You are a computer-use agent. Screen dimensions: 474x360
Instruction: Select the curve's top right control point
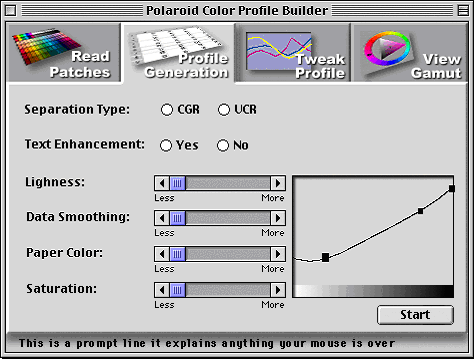452,189
